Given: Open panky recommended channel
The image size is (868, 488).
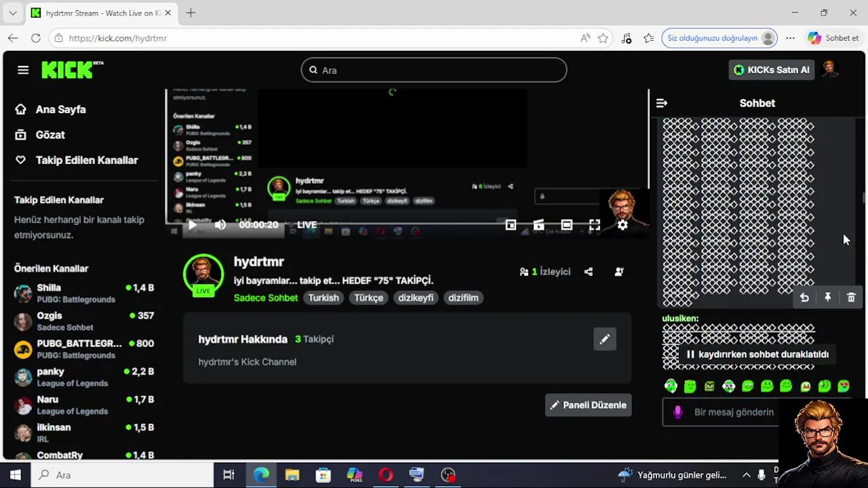Looking at the screenshot, I should point(85,377).
